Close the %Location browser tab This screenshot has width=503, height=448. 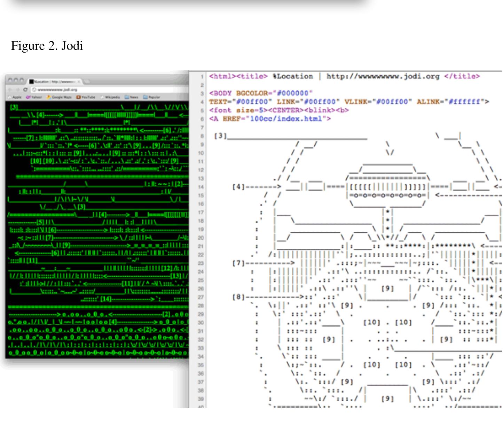79,82
